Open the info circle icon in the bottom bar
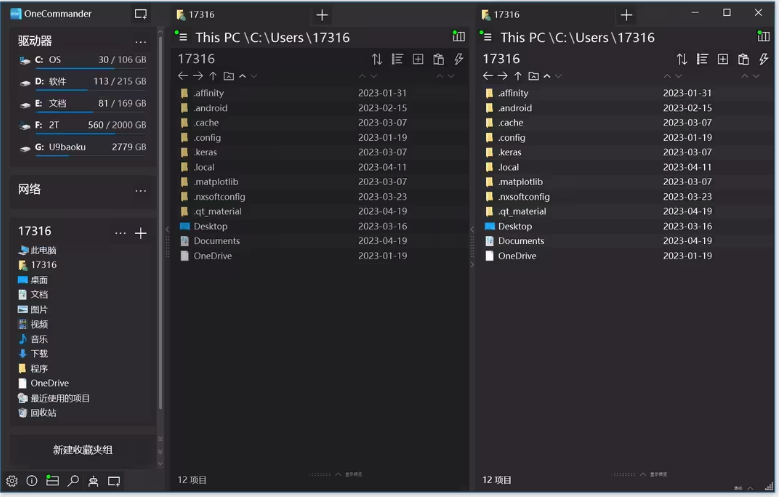781x497 pixels. (32, 481)
